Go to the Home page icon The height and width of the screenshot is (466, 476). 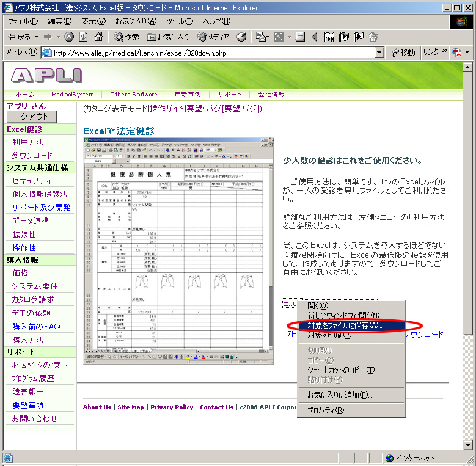pyautogui.click(x=98, y=37)
